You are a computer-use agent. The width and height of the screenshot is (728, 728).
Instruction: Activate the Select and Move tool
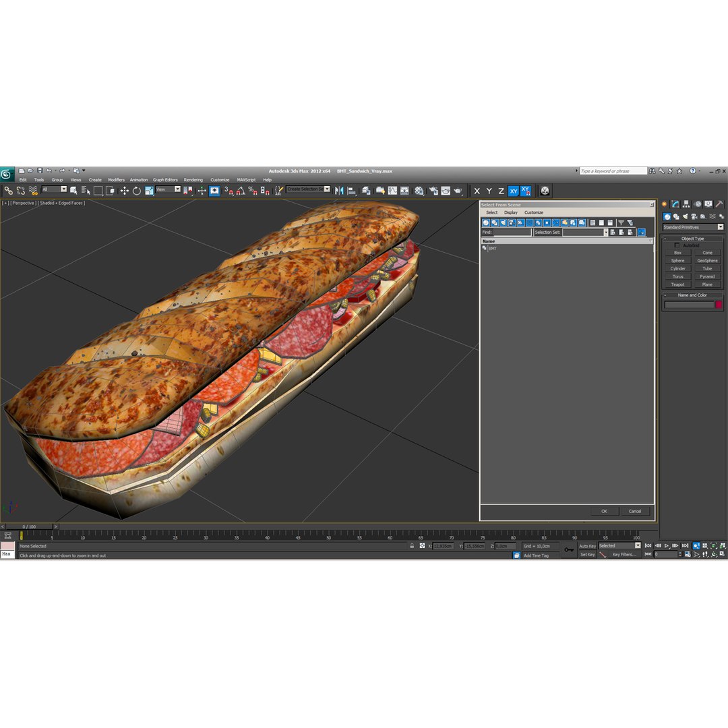[x=124, y=191]
